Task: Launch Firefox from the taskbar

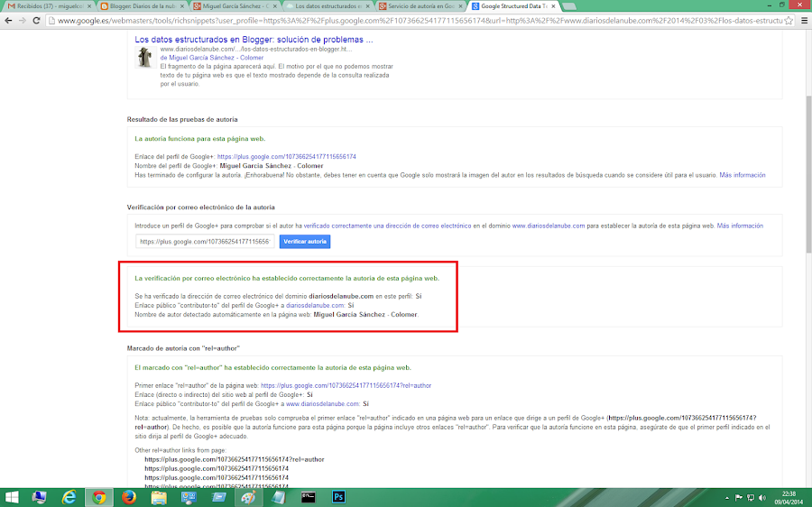Action: 129,497
